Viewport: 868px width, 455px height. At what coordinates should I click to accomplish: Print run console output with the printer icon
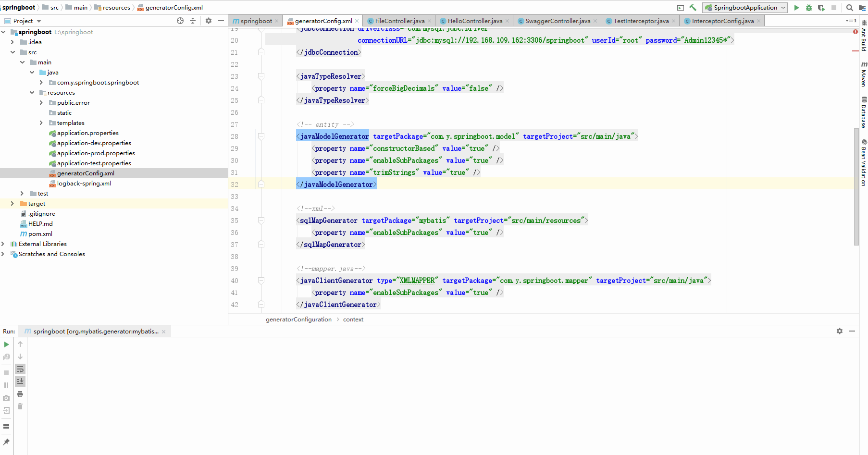point(20,394)
